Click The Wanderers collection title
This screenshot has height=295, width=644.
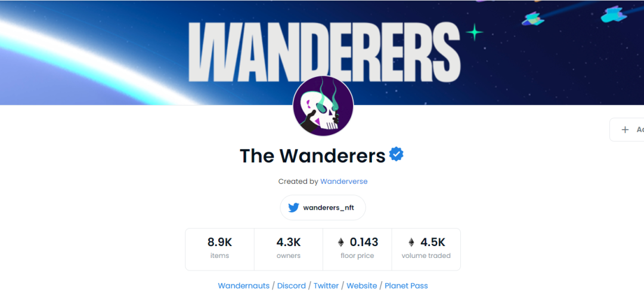[x=312, y=155]
